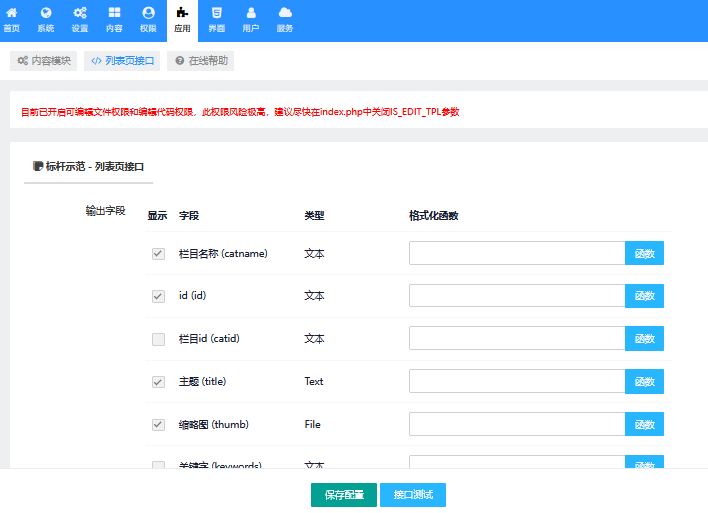This screenshot has width=708, height=513.
Task: Select the 列表页接口 tab
Action: click(x=122, y=61)
